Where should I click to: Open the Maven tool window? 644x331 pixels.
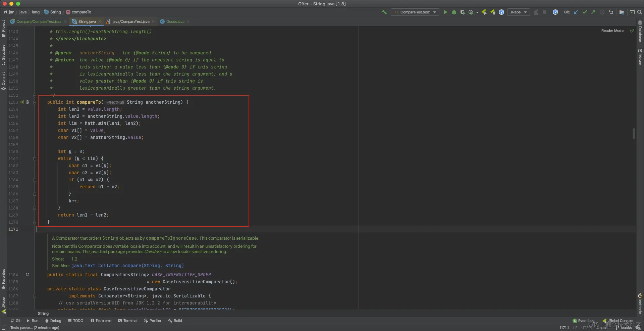point(640,57)
